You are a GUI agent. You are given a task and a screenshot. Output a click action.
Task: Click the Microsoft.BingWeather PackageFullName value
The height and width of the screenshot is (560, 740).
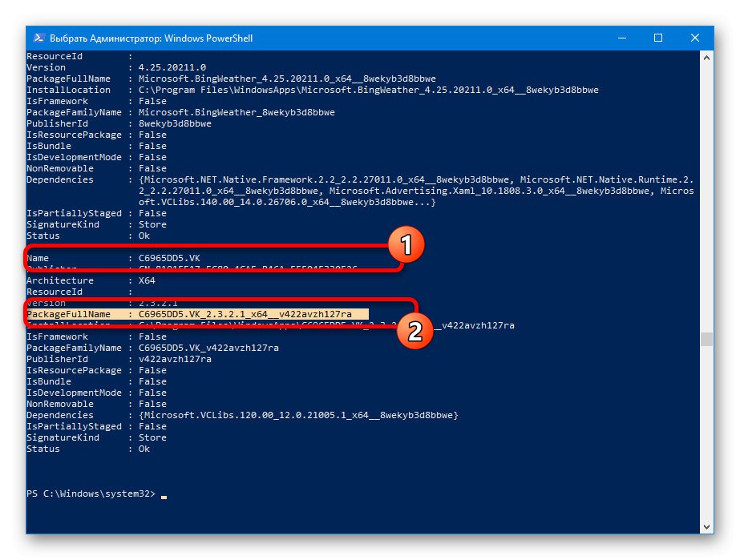(x=287, y=79)
